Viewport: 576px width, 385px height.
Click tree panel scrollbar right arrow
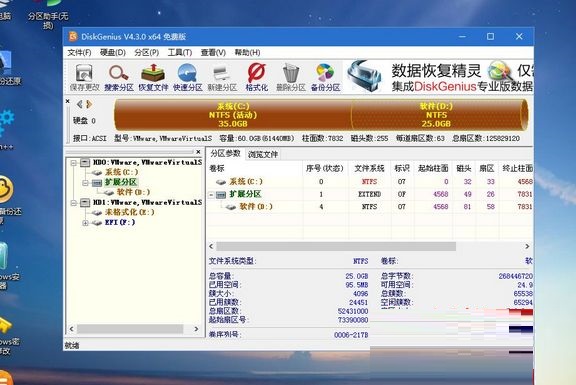pos(196,329)
